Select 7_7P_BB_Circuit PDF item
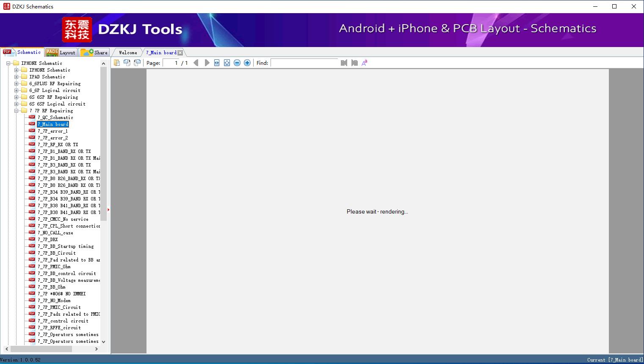Screen dimensions: 644x364 tap(56, 253)
